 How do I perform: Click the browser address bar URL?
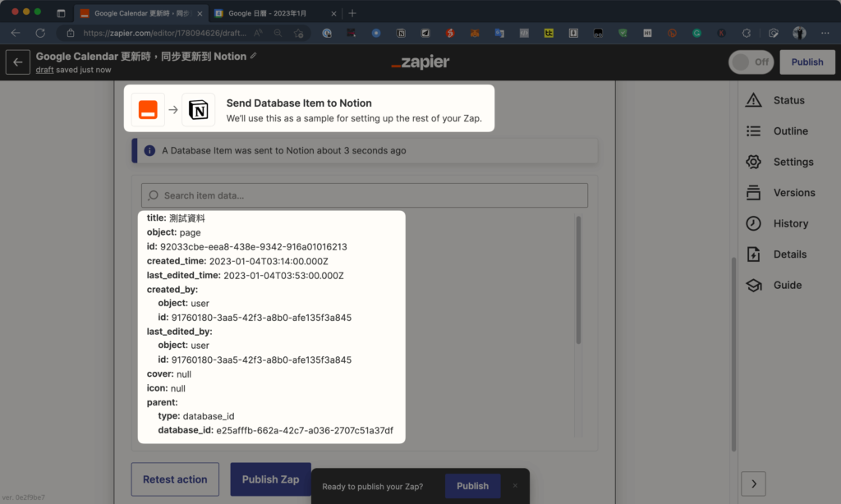(164, 33)
